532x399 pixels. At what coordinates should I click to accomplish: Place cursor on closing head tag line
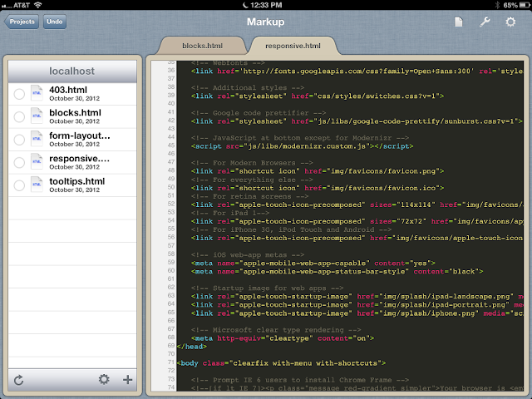coord(192,347)
